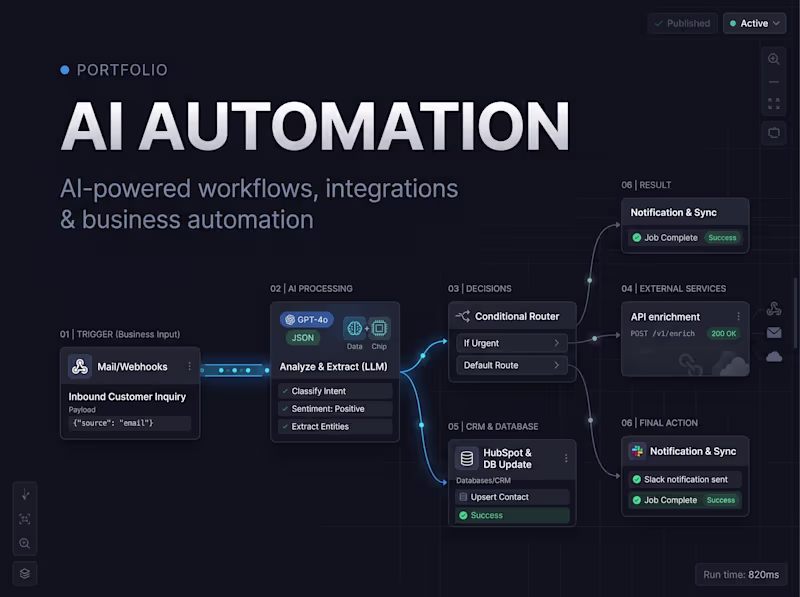Click the cloud icon on the right edge

coord(773,356)
